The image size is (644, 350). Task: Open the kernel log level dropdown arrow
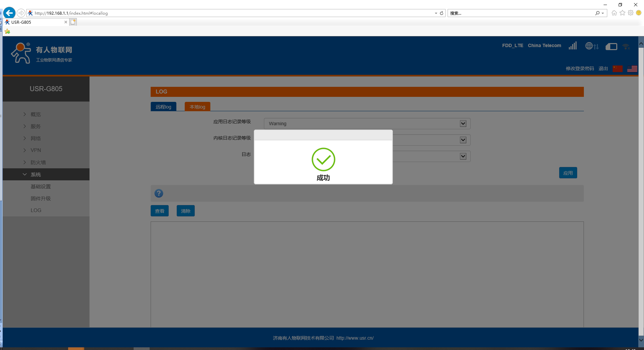463,140
